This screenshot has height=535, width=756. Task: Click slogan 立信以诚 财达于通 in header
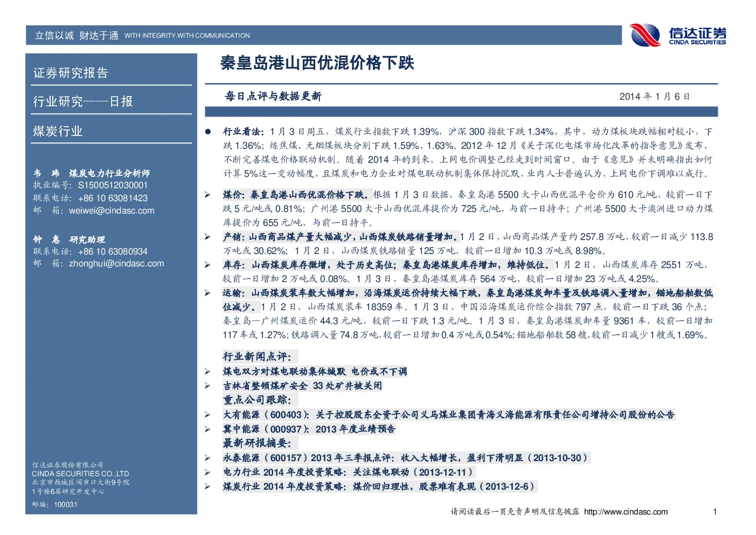(x=77, y=36)
